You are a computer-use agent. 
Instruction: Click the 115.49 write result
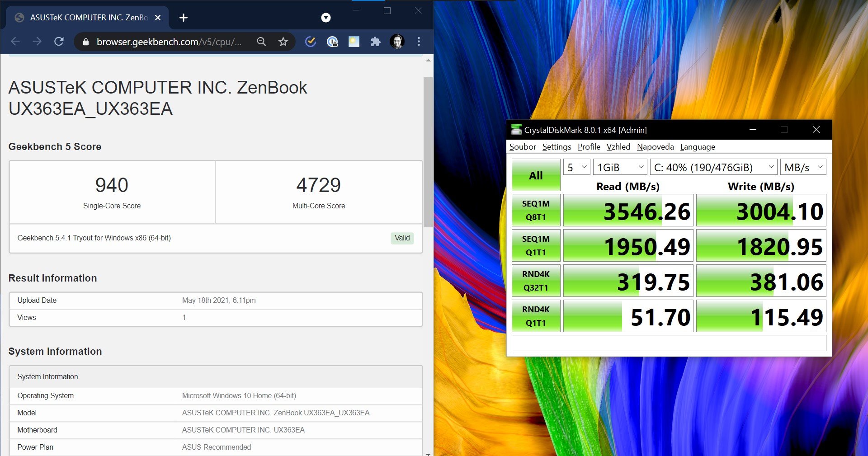point(761,316)
